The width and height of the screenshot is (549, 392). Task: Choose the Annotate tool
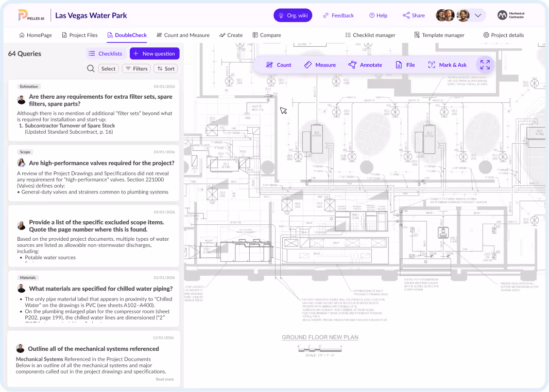(x=365, y=65)
